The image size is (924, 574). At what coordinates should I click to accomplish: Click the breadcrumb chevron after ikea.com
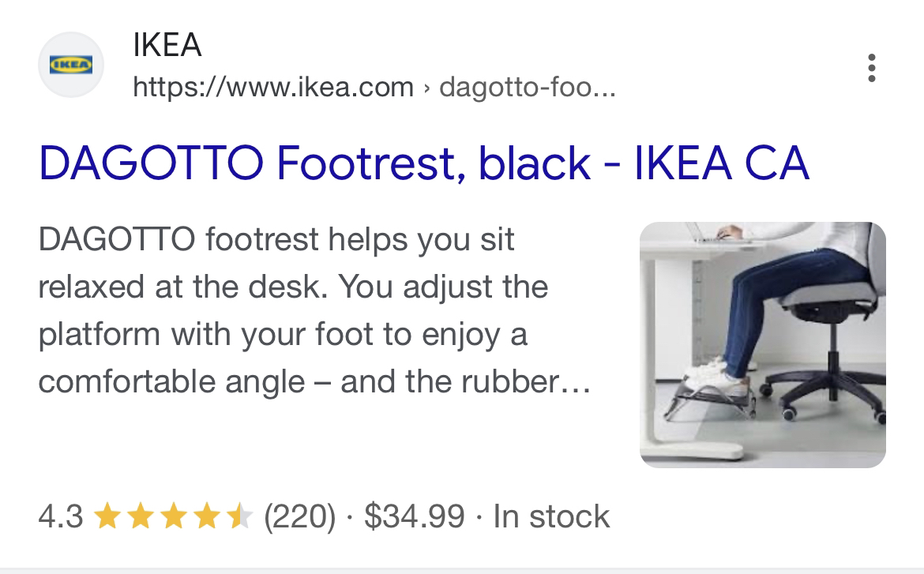426,88
